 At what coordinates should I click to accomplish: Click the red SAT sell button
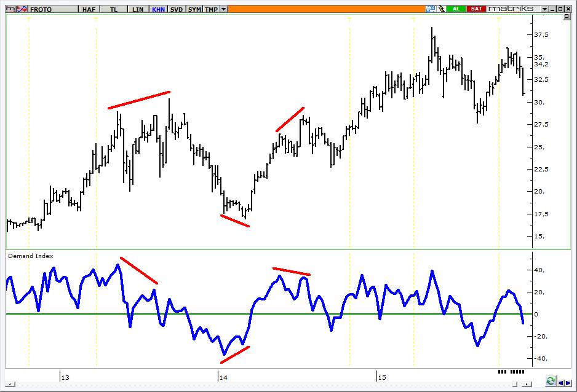[x=476, y=9]
